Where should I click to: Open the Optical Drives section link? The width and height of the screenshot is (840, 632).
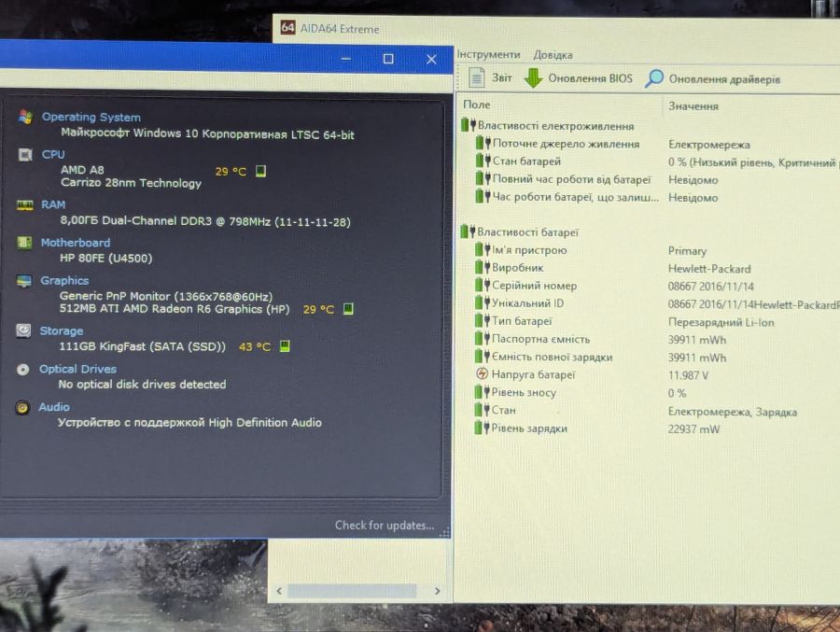click(77, 369)
